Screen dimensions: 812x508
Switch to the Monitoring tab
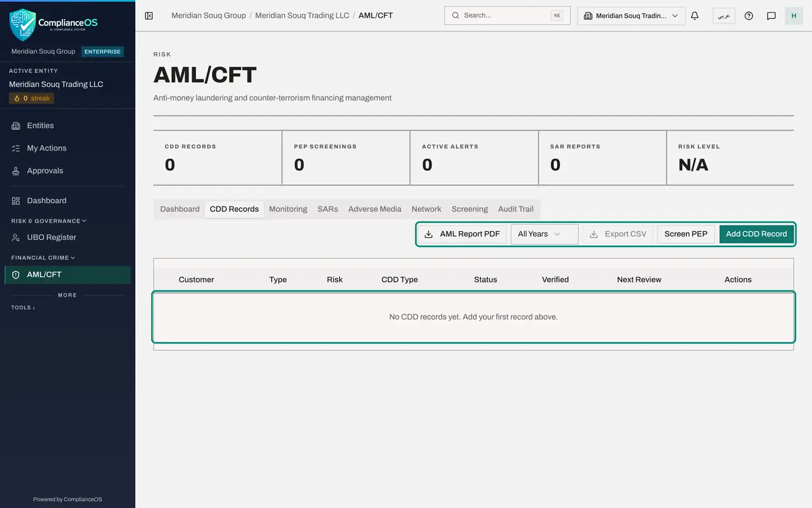pos(288,209)
